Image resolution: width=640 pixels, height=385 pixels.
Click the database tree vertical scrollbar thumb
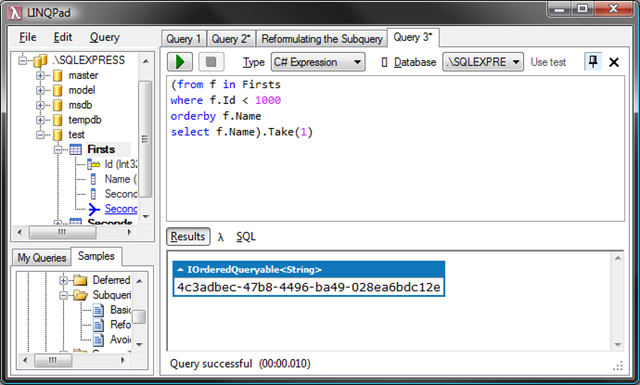point(145,139)
